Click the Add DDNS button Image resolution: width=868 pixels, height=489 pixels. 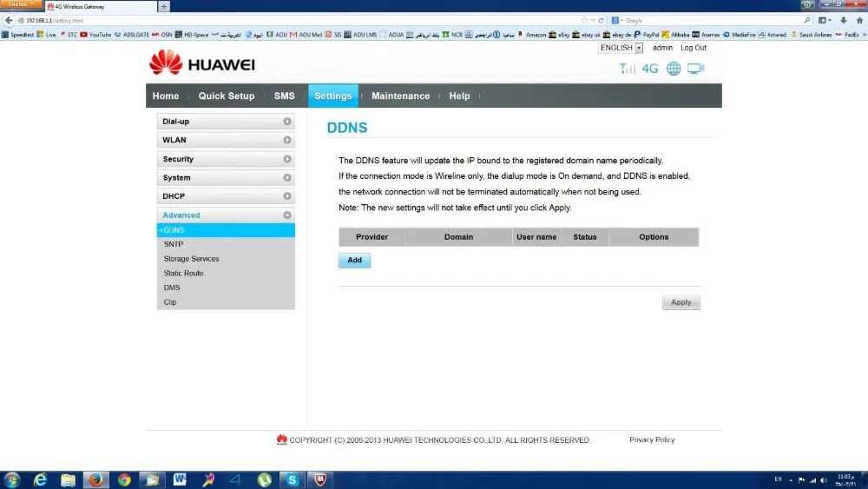354,260
